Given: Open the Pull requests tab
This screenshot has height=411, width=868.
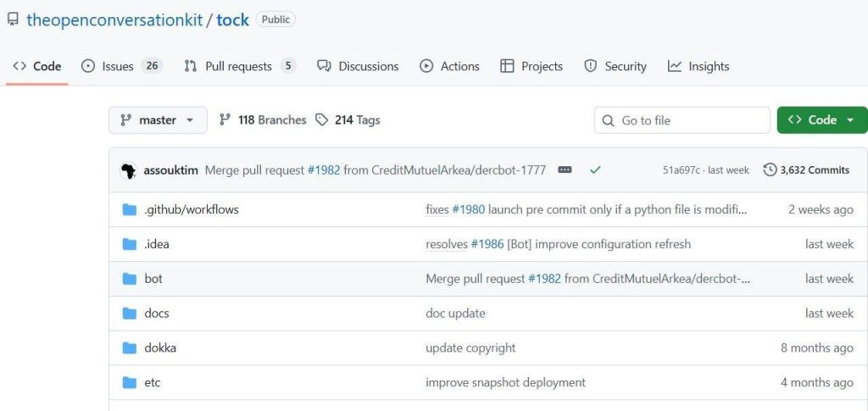Looking at the screenshot, I should (x=239, y=66).
